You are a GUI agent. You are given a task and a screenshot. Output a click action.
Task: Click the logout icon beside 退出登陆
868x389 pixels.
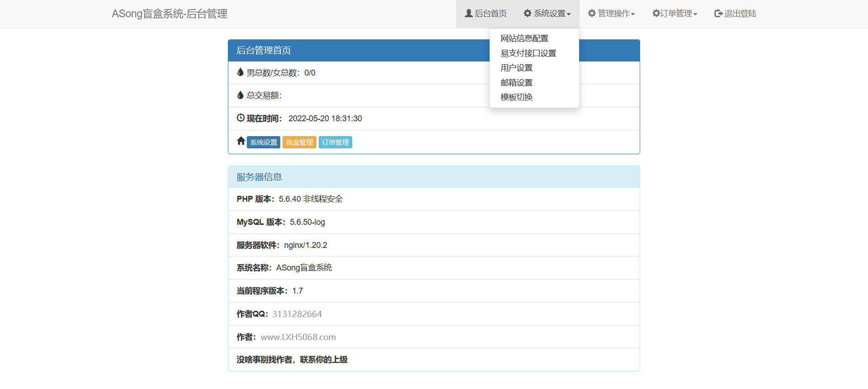tap(718, 14)
